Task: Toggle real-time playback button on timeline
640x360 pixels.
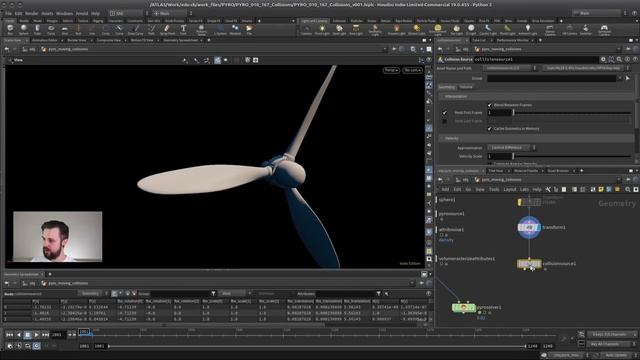Action: click(36, 346)
